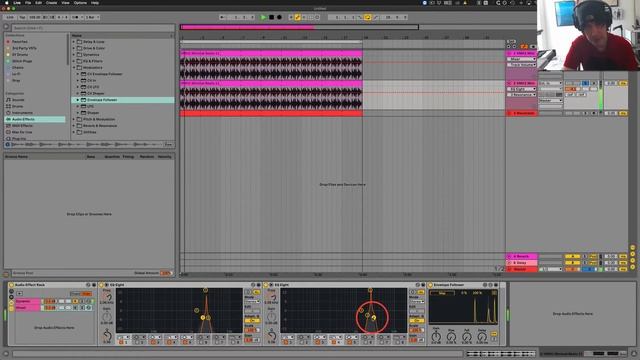Click the EQ band node at curve peak in first EQ Eight

[205, 290]
